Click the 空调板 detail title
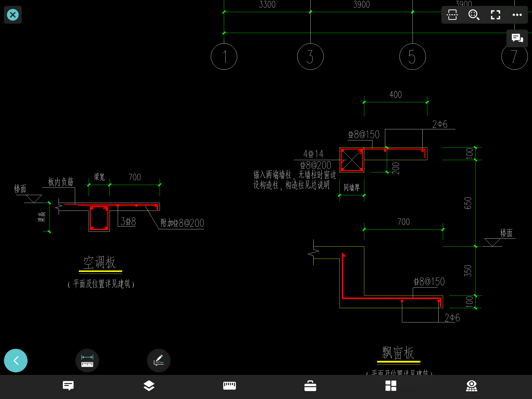Viewport: 532px width, 399px height. coord(100,262)
